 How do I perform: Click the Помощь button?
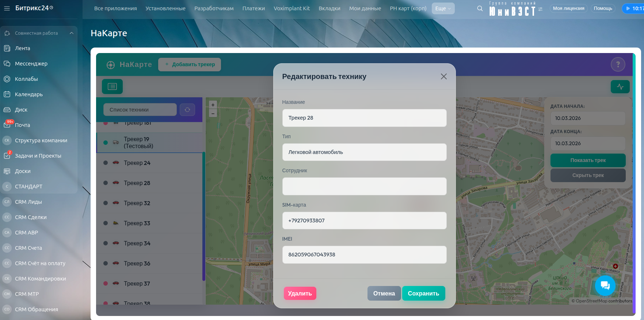tap(603, 8)
